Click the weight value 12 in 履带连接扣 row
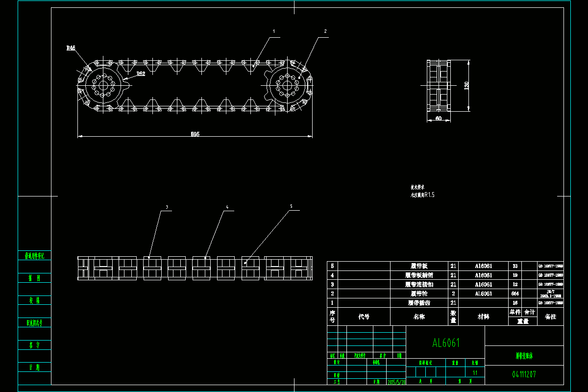This screenshot has width=588, height=392. 515,284
